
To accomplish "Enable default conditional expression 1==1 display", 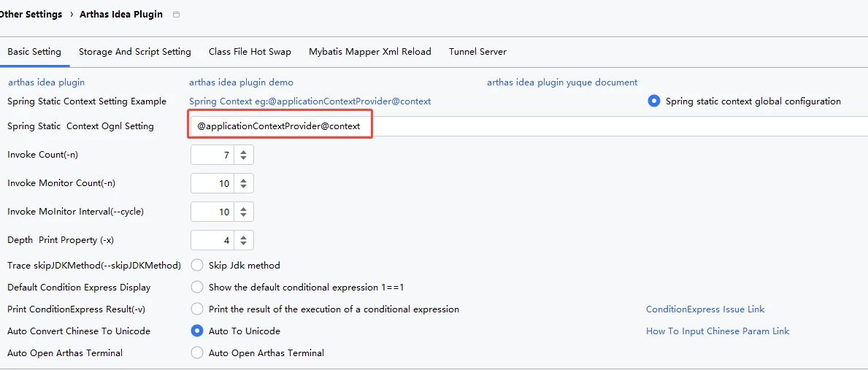I will 197,287.
